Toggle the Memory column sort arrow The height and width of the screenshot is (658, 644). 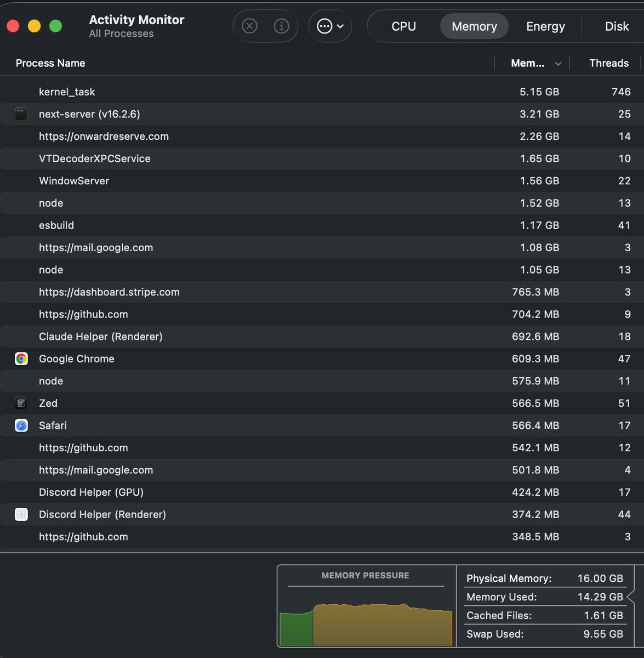click(x=558, y=64)
